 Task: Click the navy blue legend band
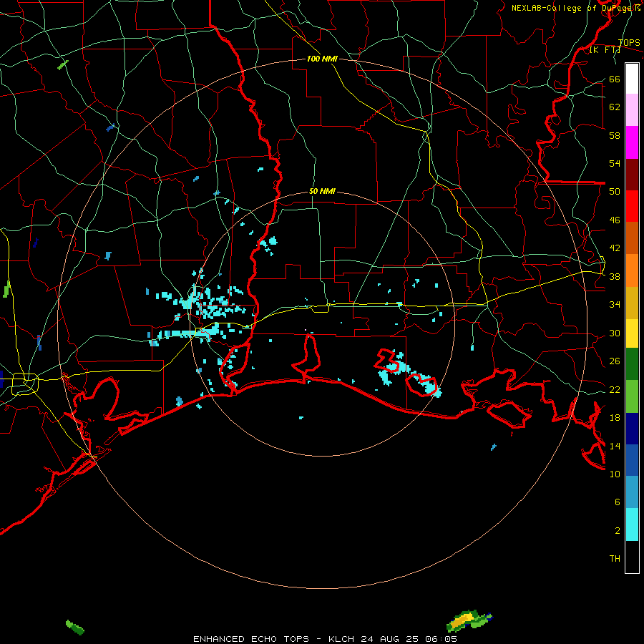click(x=632, y=429)
